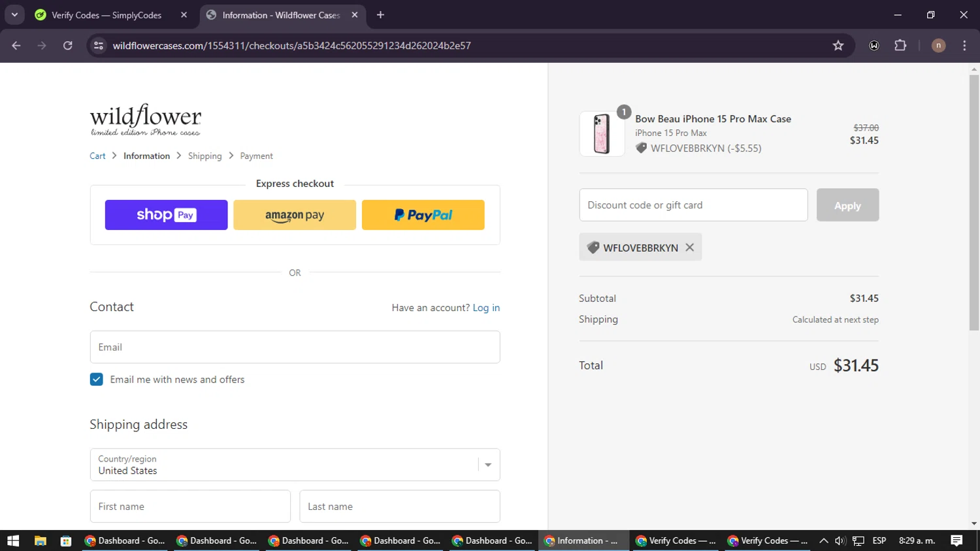980x551 pixels.
Task: Click the First name field
Action: tap(190, 507)
